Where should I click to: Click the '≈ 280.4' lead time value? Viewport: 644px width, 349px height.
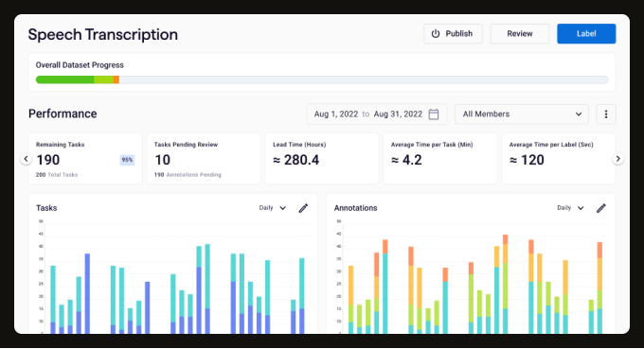coord(296,160)
